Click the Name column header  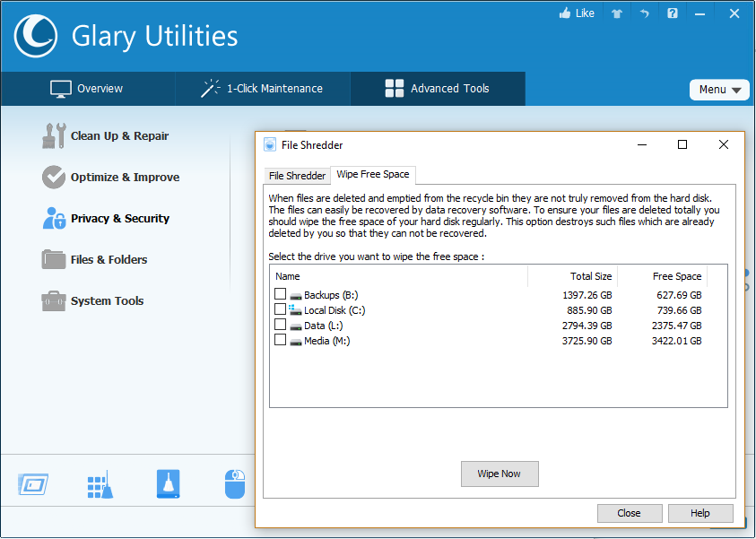coord(399,276)
